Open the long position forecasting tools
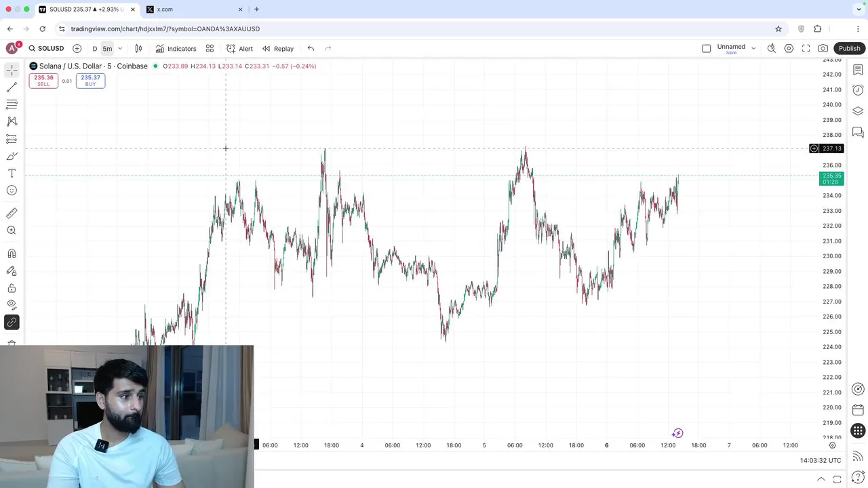 click(x=12, y=139)
